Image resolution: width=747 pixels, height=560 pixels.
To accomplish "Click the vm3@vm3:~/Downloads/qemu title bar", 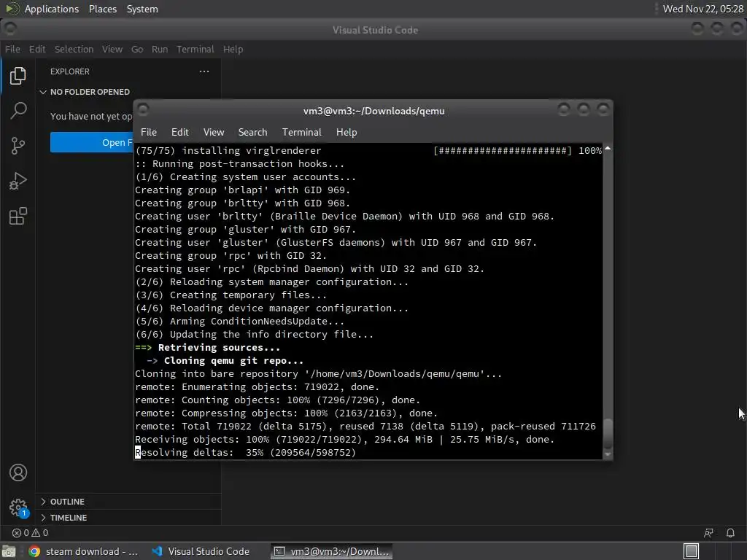I will click(x=373, y=111).
